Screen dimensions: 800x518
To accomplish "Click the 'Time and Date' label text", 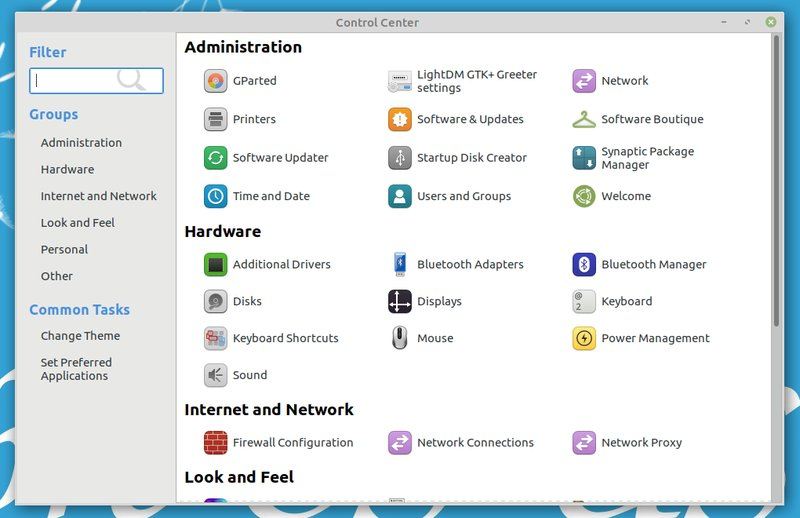I will click(x=271, y=196).
